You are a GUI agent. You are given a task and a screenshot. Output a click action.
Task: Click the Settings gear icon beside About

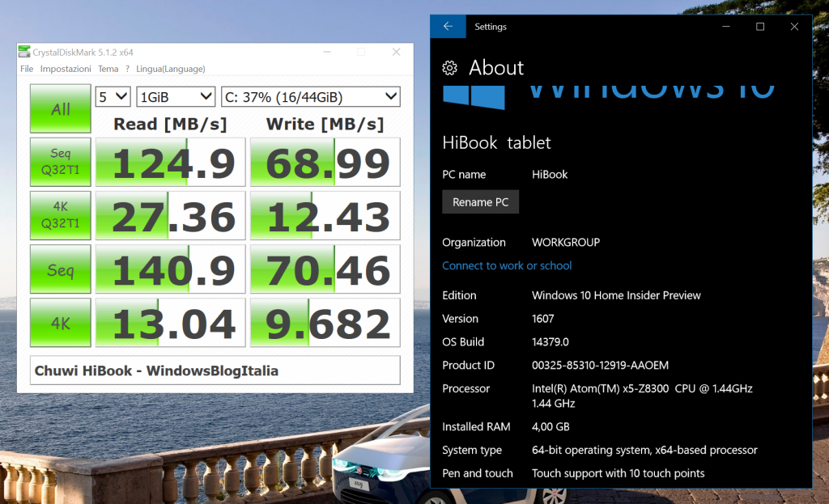tap(449, 68)
